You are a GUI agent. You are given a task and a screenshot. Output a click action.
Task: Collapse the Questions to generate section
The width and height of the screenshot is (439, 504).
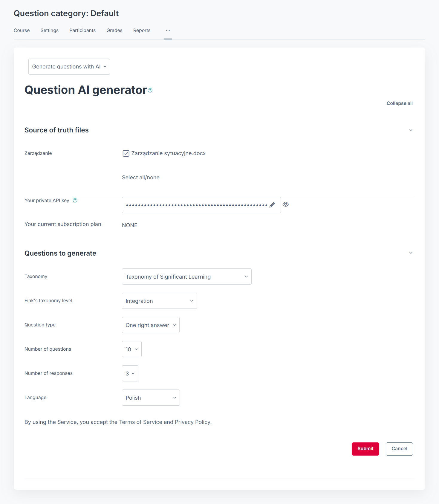411,253
